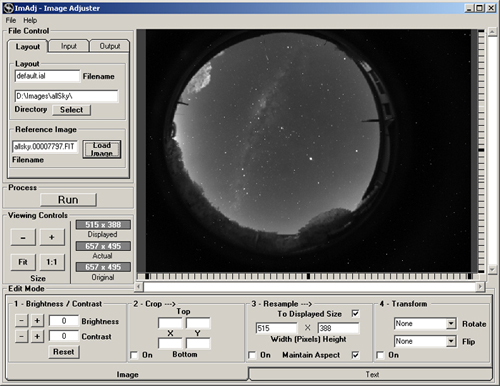This screenshot has width=500, height=386.
Task: Click the Original size readout 657 x 495
Action: (103, 267)
